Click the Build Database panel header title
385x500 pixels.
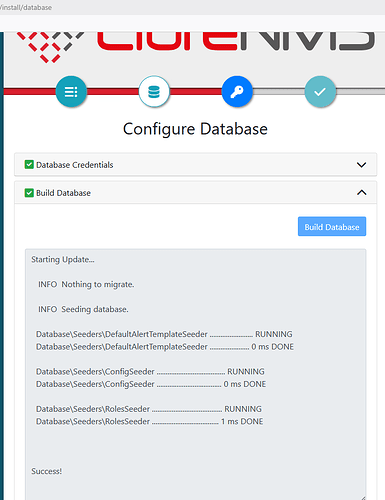click(x=63, y=193)
